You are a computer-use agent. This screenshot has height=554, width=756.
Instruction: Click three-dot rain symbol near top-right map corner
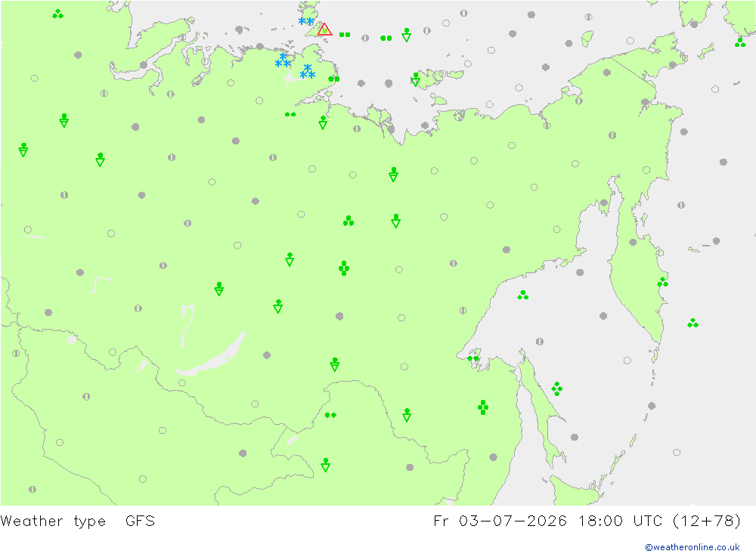tap(740, 42)
